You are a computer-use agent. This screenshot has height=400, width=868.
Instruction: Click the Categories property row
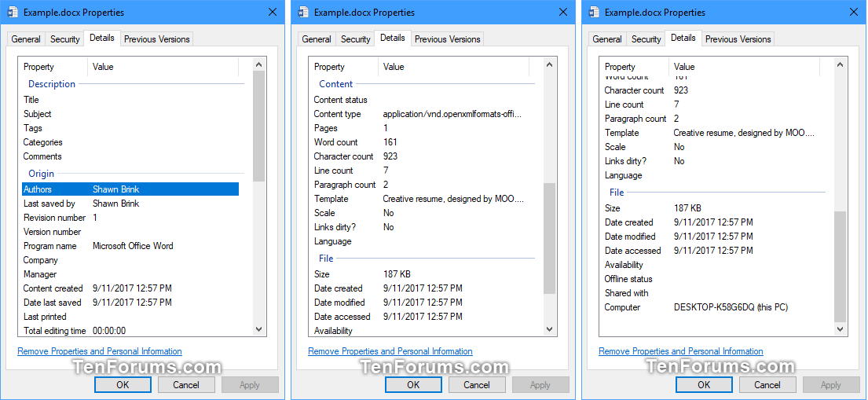point(130,142)
